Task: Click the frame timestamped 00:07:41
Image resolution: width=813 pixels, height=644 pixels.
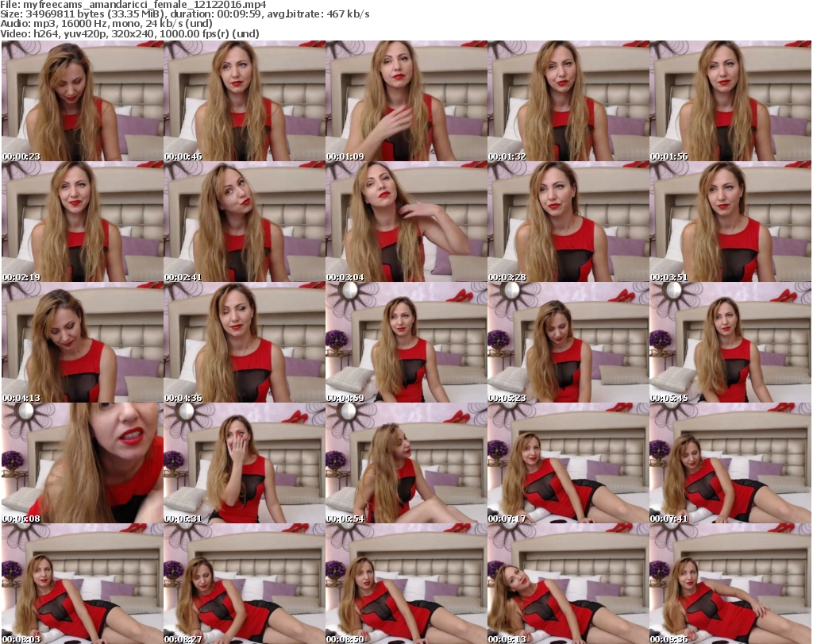Action: click(730, 463)
